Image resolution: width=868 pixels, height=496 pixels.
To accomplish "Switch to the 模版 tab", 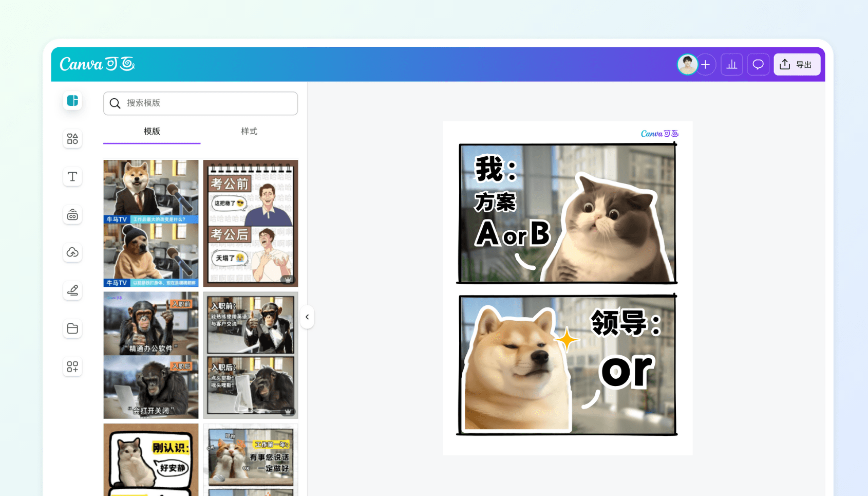I will (x=152, y=131).
